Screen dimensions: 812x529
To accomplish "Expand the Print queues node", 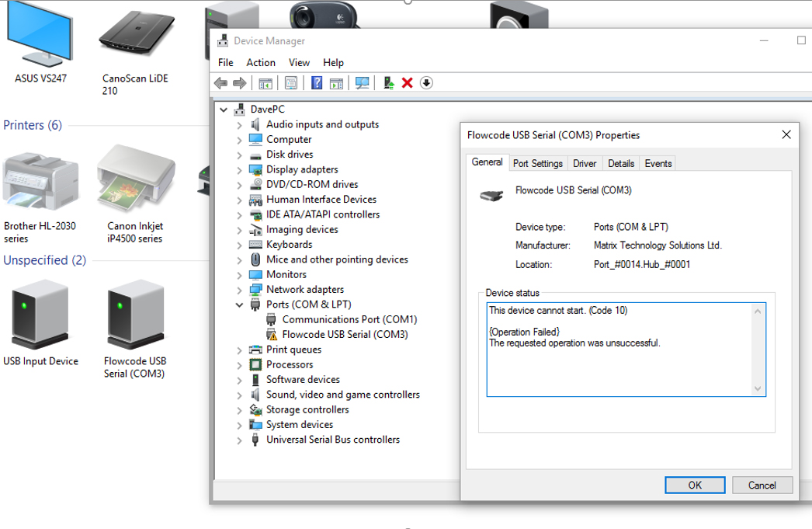I will tap(239, 350).
